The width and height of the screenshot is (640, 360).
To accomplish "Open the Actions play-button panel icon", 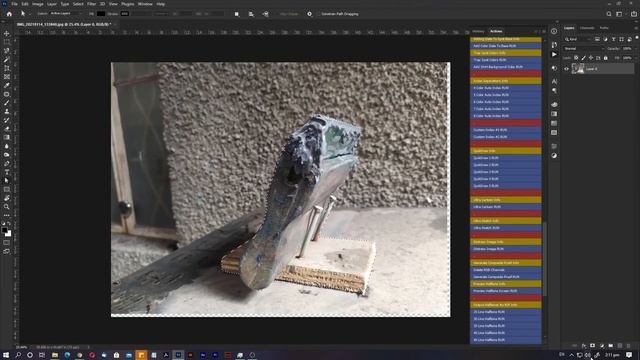I will (x=554, y=54).
